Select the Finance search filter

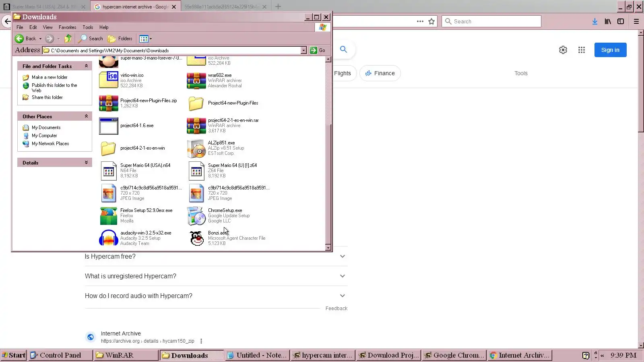coord(380,73)
